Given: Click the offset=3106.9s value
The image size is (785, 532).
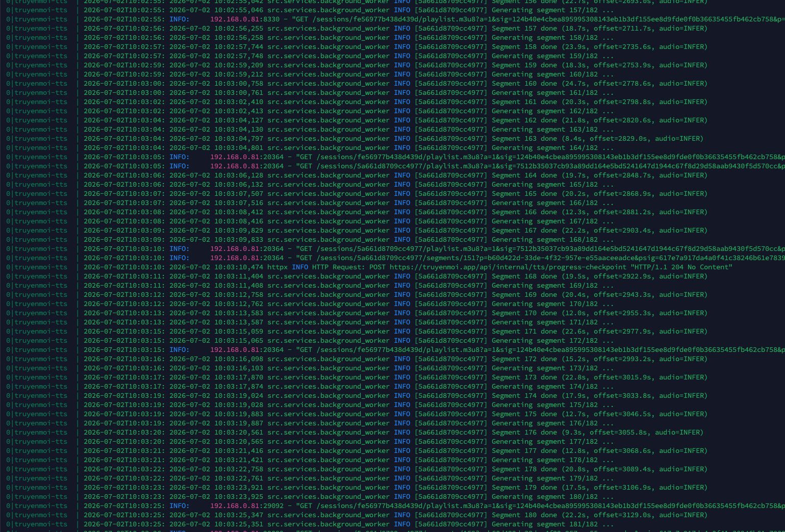Looking at the screenshot, I should [x=622, y=488].
